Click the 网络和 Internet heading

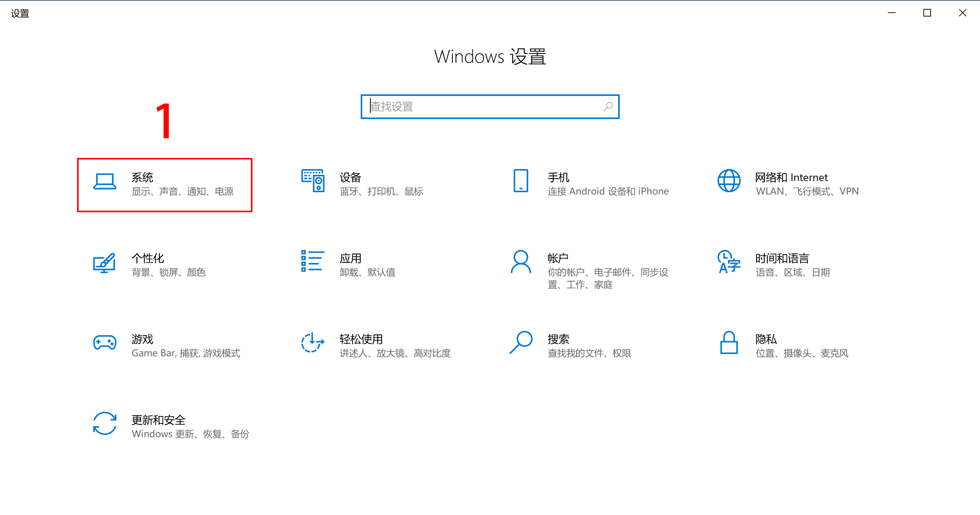tap(791, 178)
